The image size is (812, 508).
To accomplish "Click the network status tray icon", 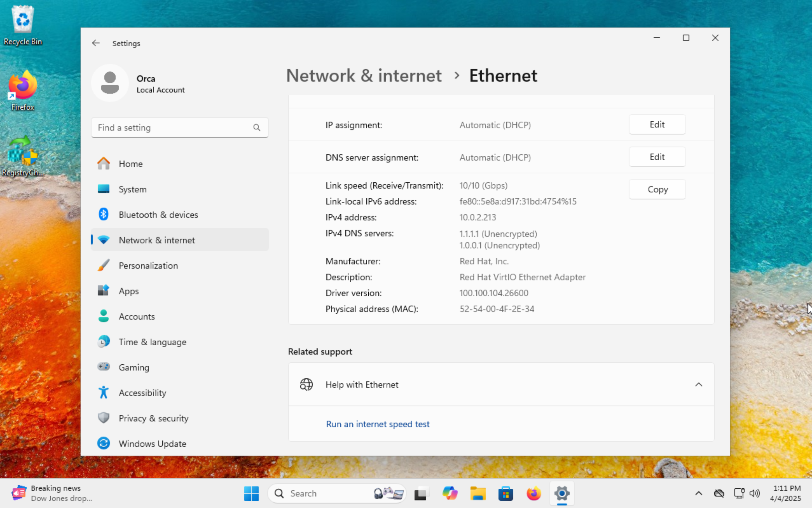I will pos(739,493).
